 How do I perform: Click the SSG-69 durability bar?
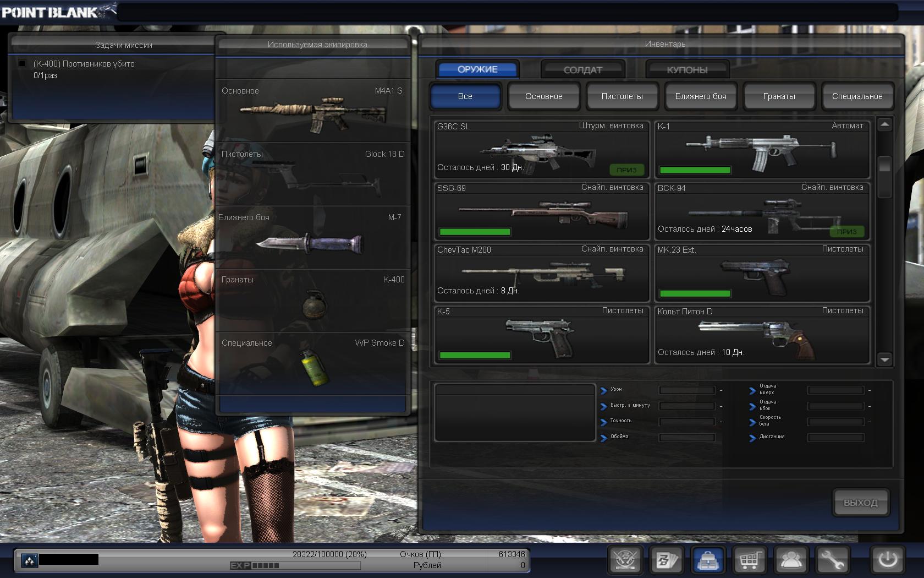475,232
